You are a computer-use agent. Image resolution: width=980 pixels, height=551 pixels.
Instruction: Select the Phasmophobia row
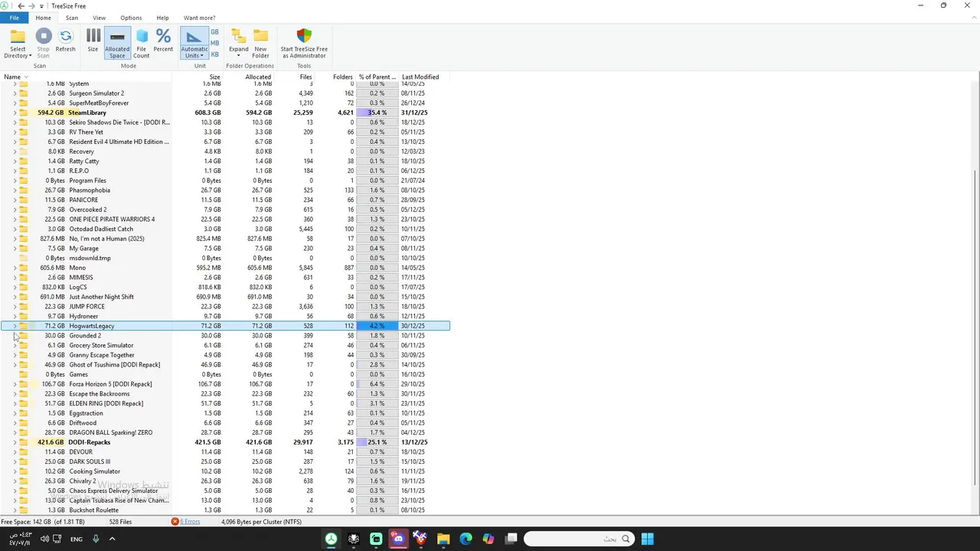pos(226,191)
